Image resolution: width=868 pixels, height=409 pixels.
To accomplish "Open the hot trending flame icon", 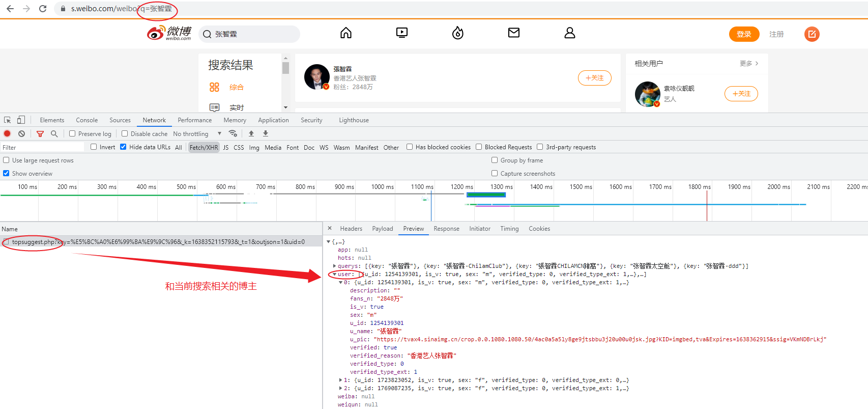I will 458,33.
